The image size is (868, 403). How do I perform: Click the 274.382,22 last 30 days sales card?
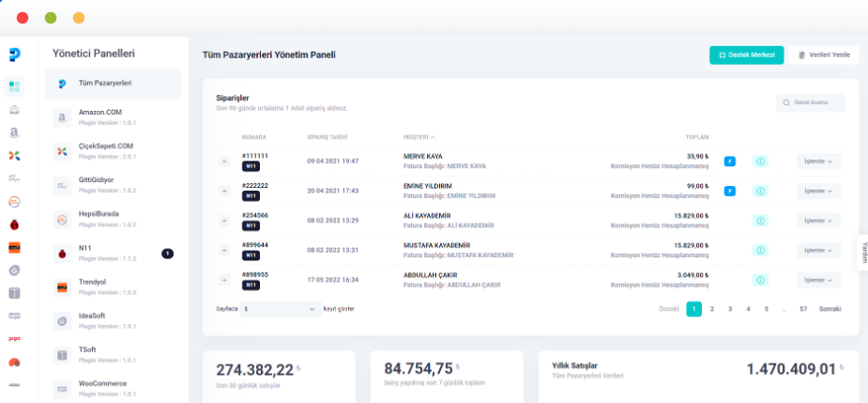(279, 377)
